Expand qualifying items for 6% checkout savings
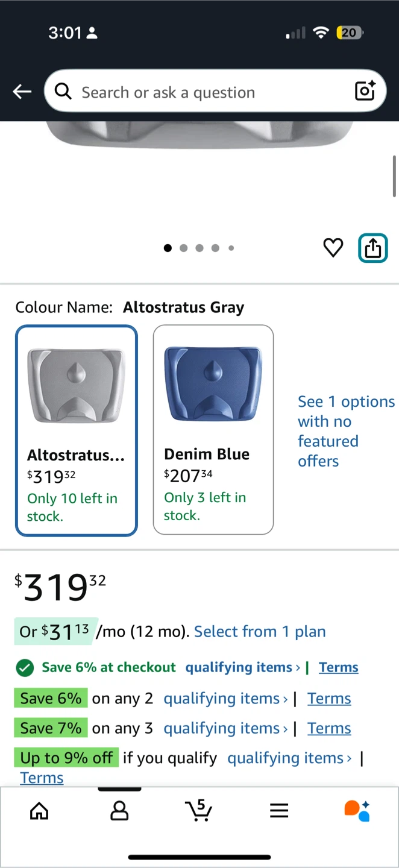Image resolution: width=399 pixels, height=868 pixels. click(242, 667)
